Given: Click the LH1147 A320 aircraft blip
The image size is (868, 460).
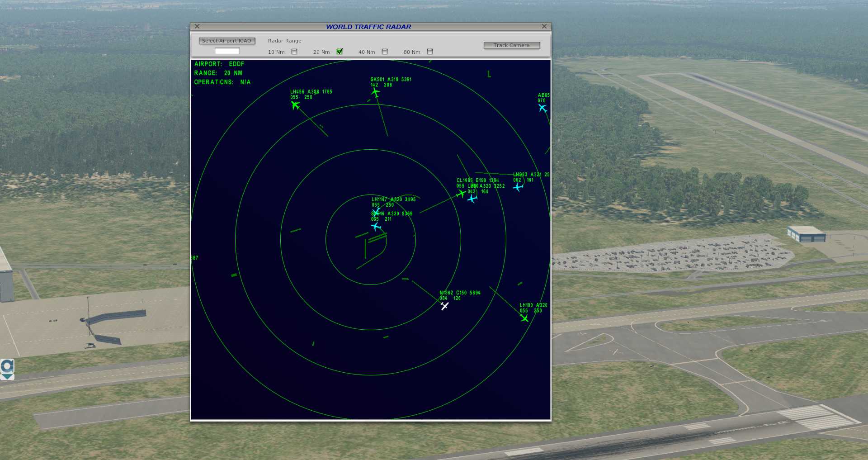Looking at the screenshot, I should [x=376, y=211].
